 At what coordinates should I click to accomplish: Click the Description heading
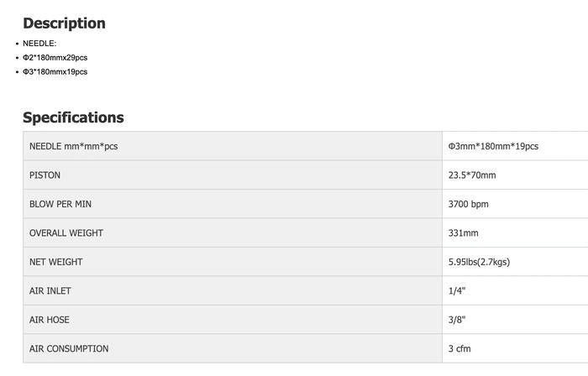point(64,23)
